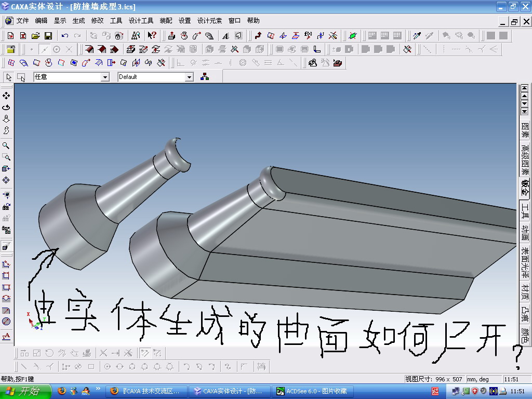Click the QQ penguin quick launch icon
This screenshot has height=399, width=532.
click(86, 391)
